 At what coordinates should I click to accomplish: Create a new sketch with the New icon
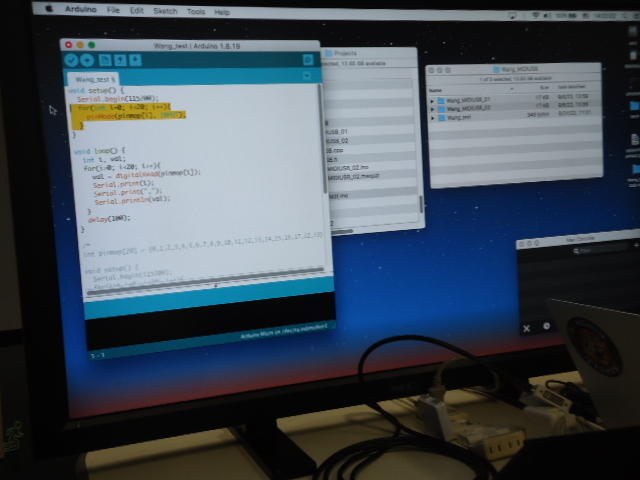(x=105, y=60)
